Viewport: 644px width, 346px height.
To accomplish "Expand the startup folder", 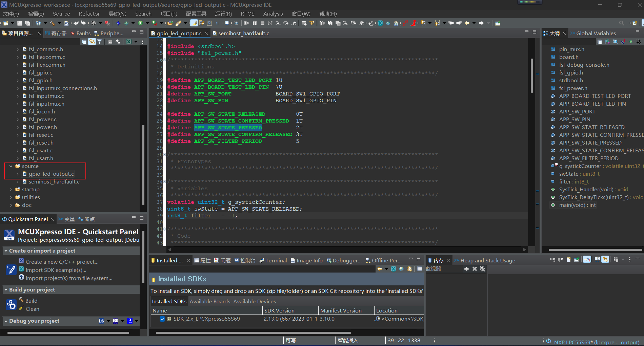I will [11, 190].
